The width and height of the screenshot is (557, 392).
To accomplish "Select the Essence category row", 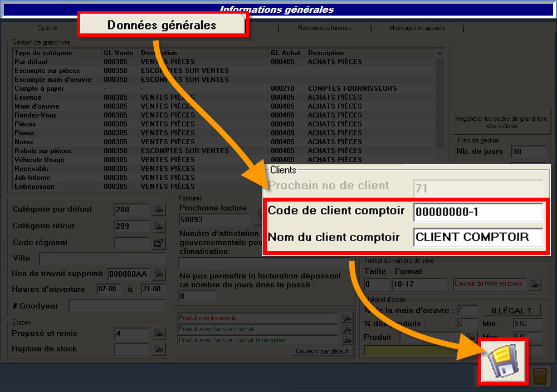I will [224, 97].
